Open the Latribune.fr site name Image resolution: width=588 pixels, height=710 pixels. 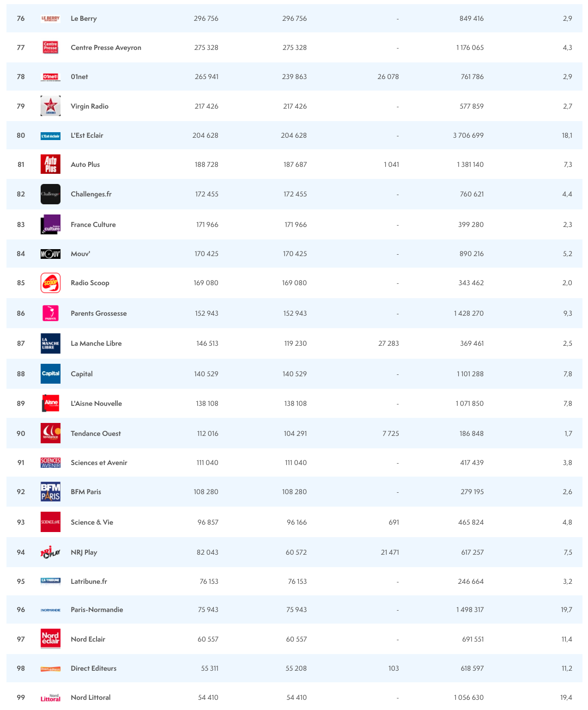coord(89,581)
